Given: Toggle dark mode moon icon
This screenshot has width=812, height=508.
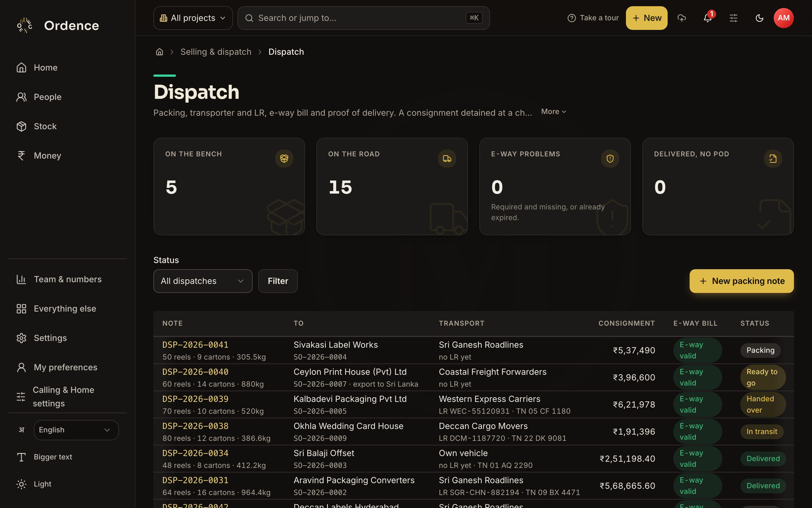Looking at the screenshot, I should click(759, 18).
